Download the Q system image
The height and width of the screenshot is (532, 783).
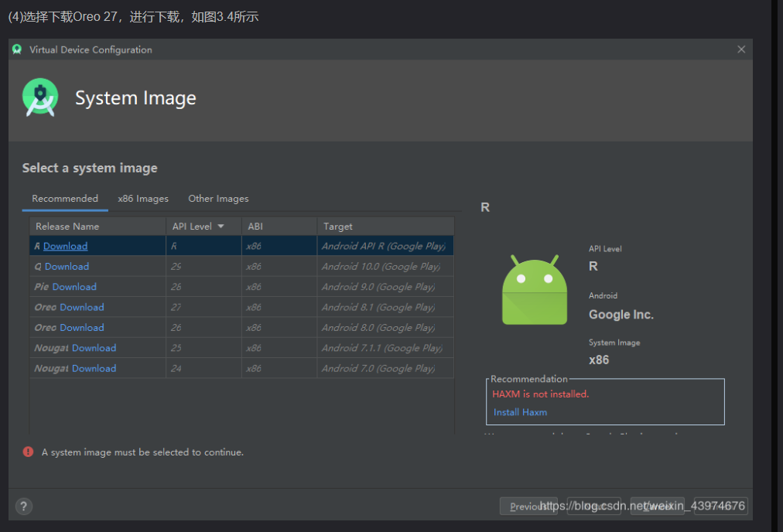point(67,266)
